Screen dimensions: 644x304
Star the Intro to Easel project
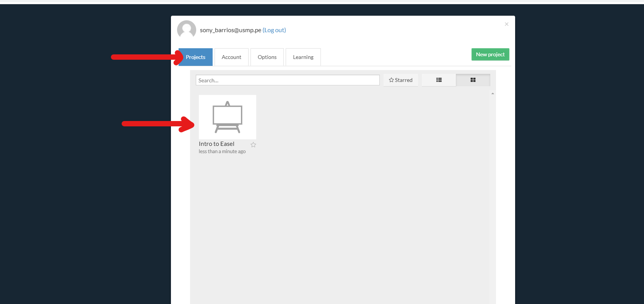253,145
